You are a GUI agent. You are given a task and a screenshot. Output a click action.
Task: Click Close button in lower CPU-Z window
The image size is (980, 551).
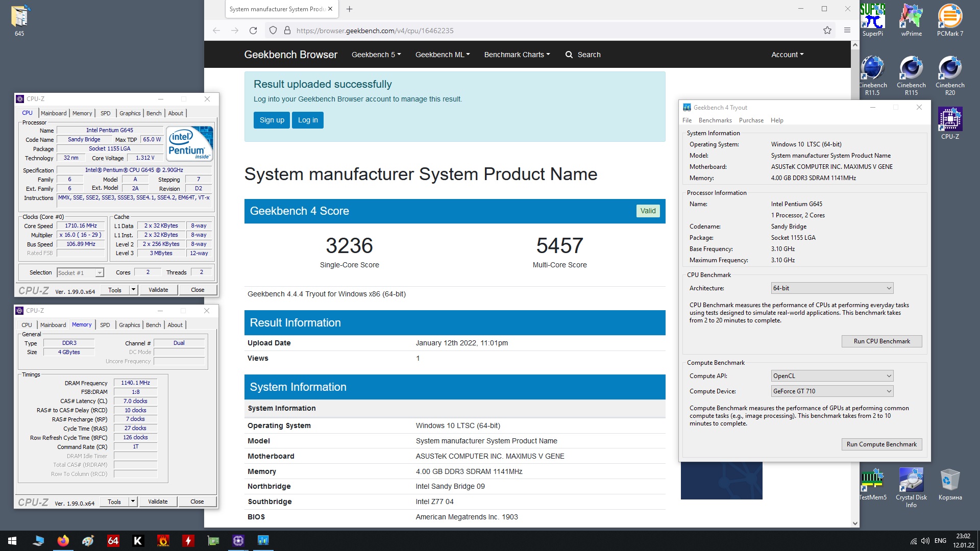pos(197,502)
